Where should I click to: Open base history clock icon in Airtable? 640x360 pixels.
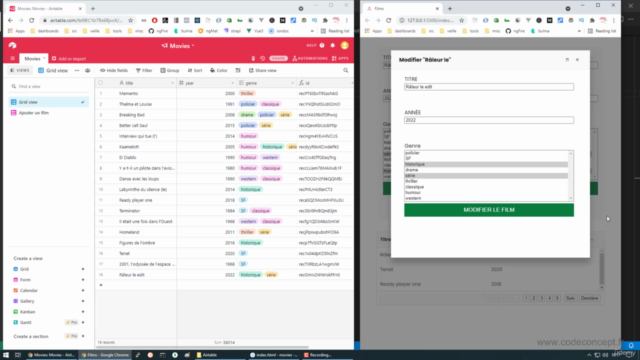point(262,58)
